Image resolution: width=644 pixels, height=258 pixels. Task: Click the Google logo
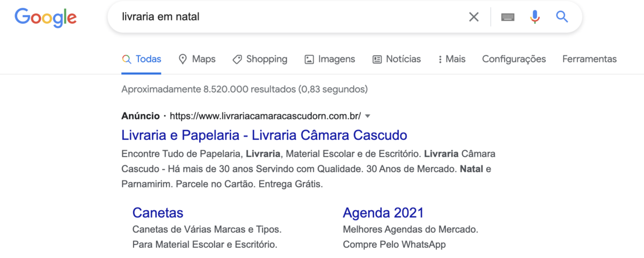pyautogui.click(x=46, y=17)
